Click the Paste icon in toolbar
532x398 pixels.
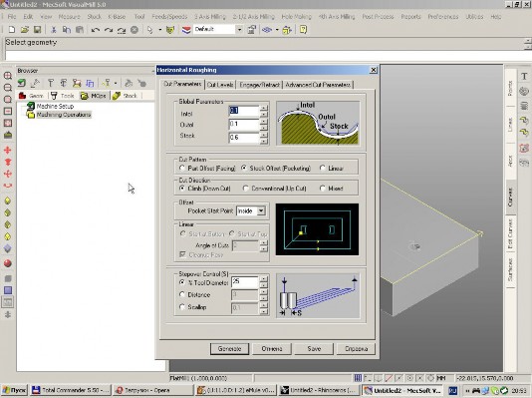80,30
